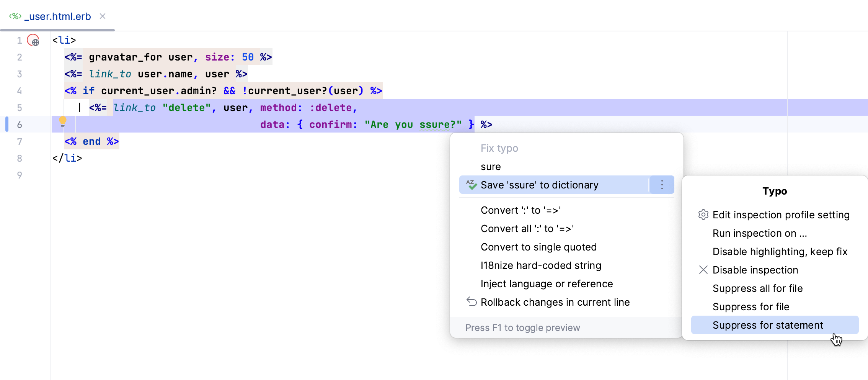This screenshot has height=380, width=868.
Task: Close the _user.html.erb tab
Action: pyautogui.click(x=102, y=16)
